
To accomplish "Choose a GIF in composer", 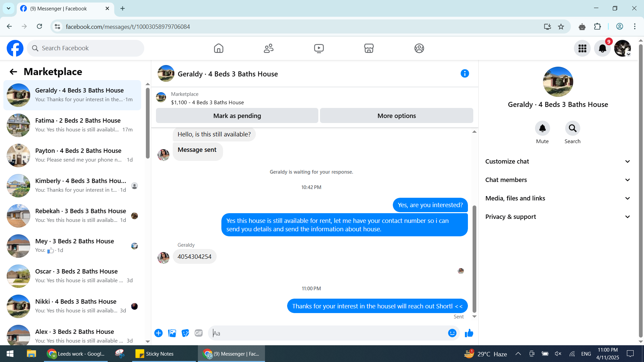I will [199, 333].
